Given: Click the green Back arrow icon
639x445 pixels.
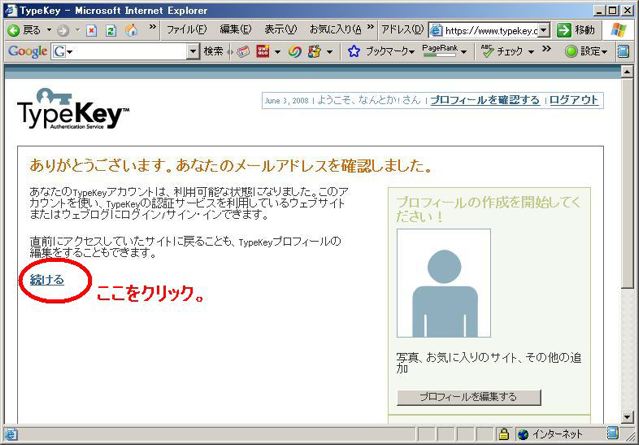Looking at the screenshot, I should click(14, 30).
